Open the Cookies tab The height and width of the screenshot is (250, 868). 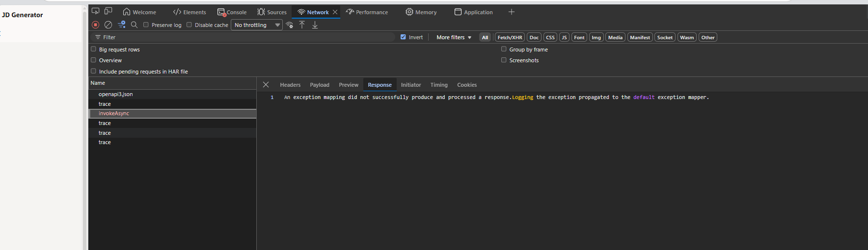click(467, 85)
